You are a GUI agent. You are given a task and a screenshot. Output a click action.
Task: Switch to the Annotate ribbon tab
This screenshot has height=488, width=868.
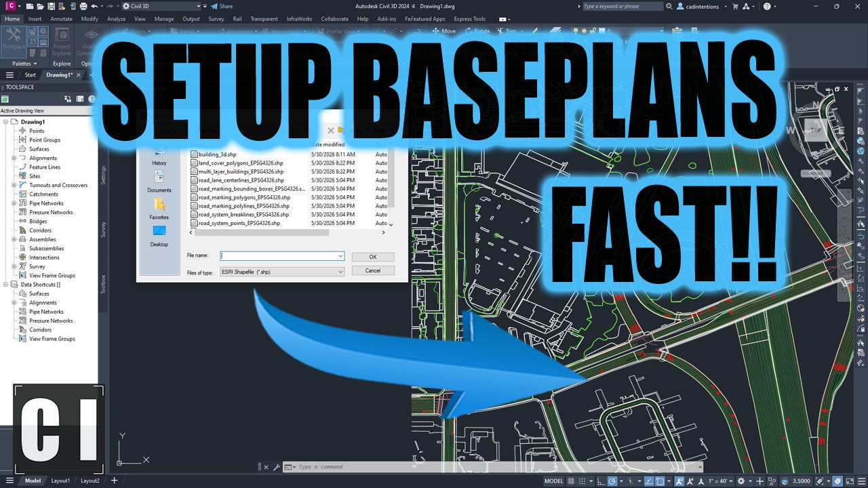tap(61, 19)
